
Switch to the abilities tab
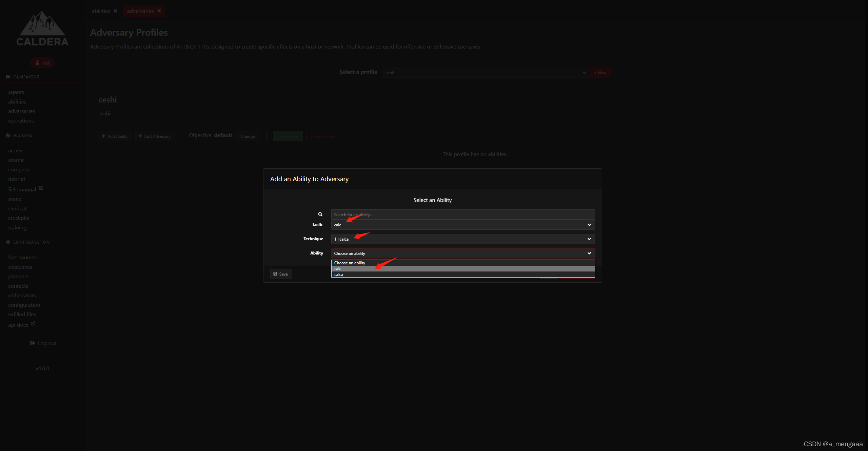click(x=100, y=11)
